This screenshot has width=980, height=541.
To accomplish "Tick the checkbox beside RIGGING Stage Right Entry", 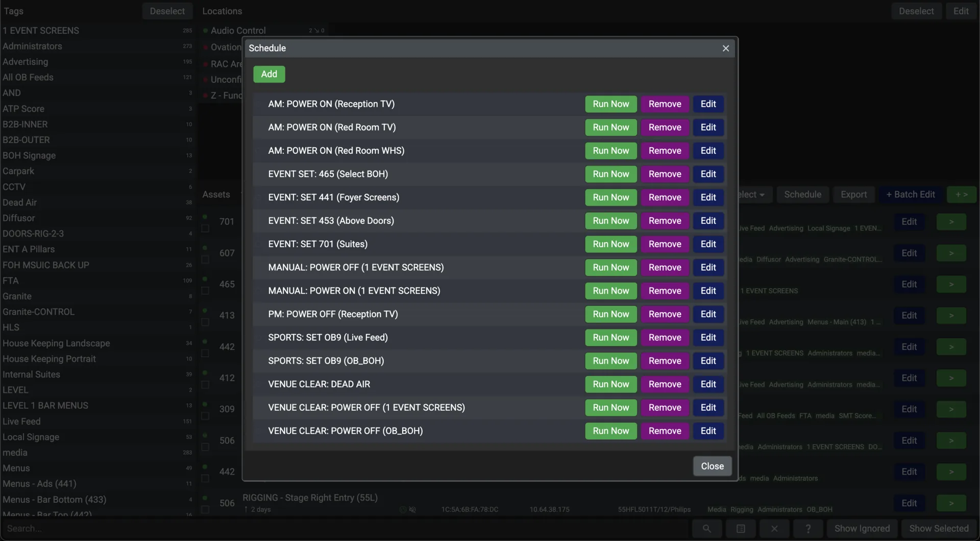I will pyautogui.click(x=205, y=509).
